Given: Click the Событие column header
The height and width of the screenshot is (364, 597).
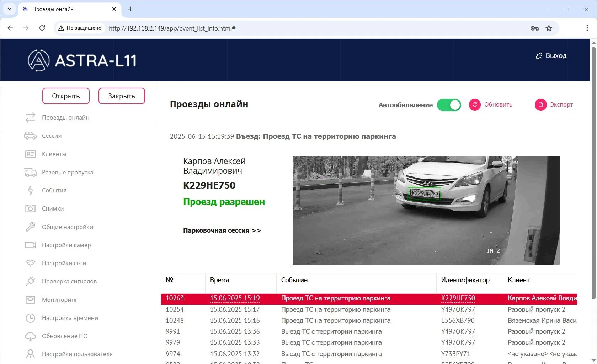Looking at the screenshot, I should [x=294, y=280].
